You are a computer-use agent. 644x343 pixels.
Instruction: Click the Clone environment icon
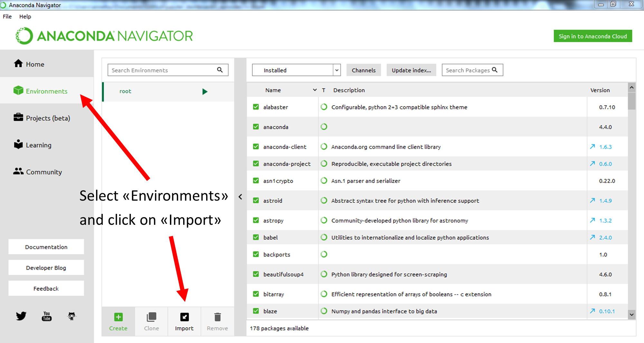click(x=151, y=317)
